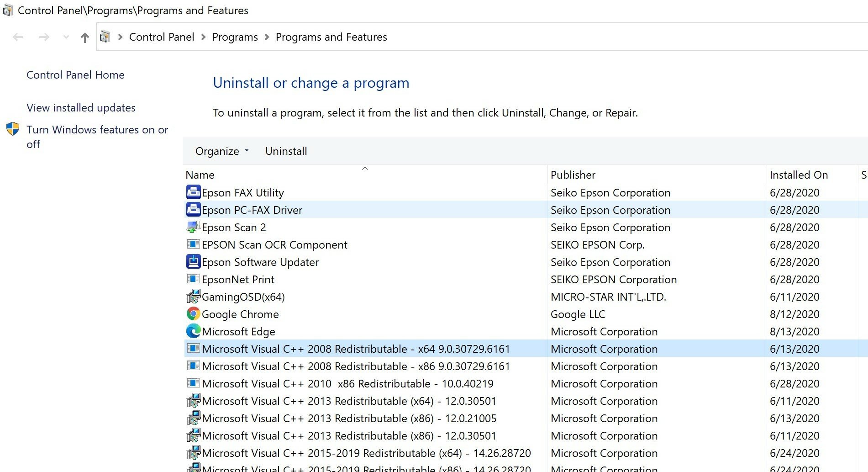
Task: Click the icon for Visual C++ 2008 x86
Action: (x=194, y=366)
